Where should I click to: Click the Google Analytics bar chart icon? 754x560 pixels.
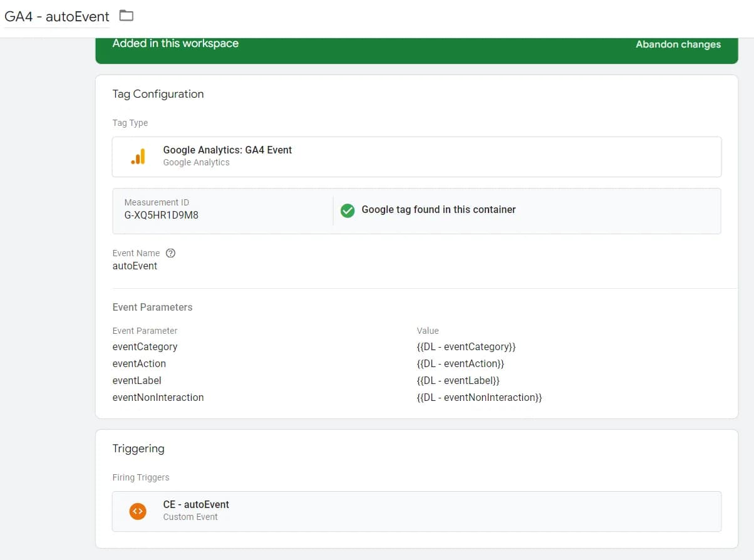tap(138, 157)
